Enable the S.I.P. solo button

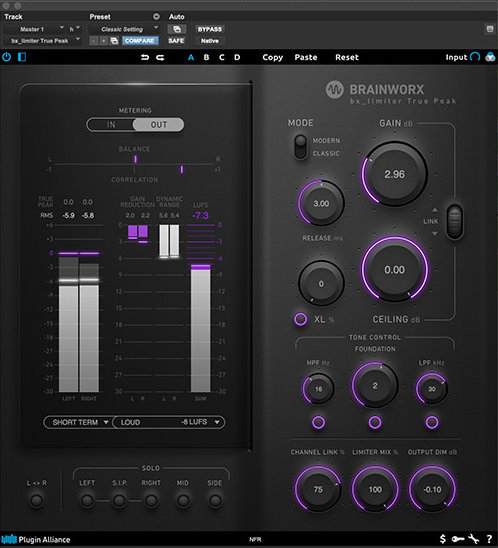coord(119,500)
